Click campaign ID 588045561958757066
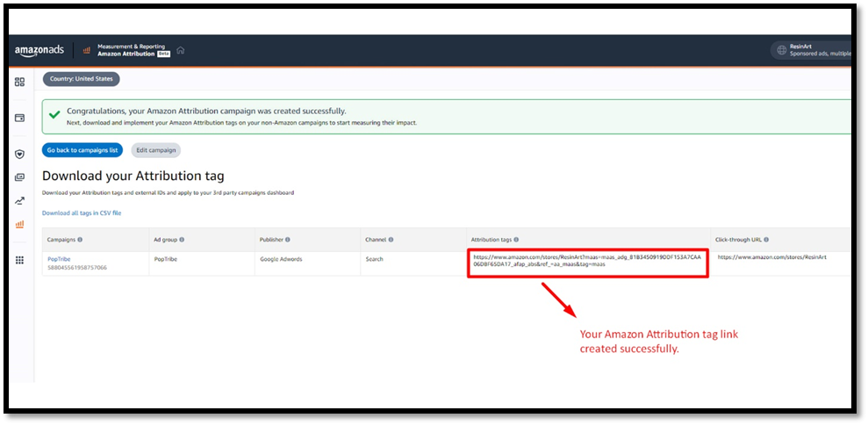 pyautogui.click(x=77, y=268)
